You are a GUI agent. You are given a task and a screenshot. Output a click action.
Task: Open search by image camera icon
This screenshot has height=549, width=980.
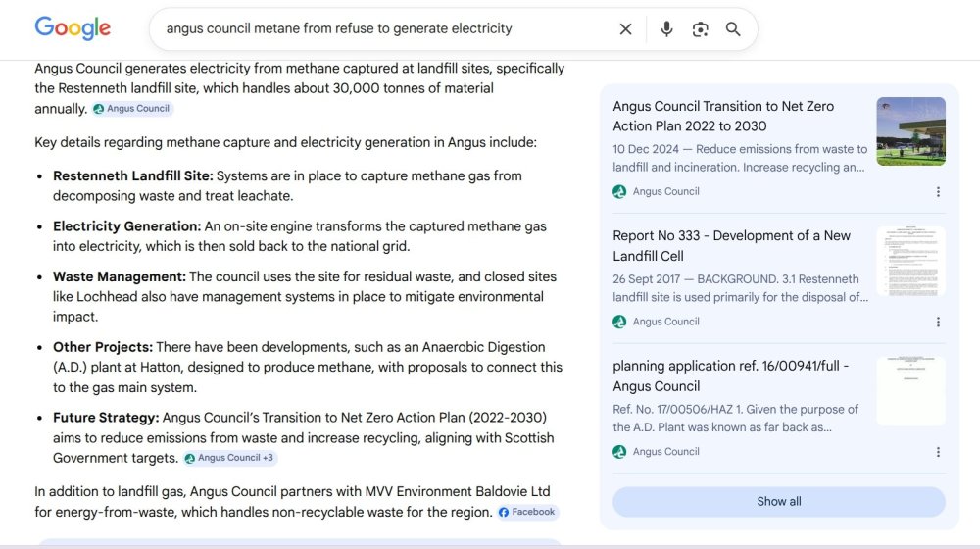pyautogui.click(x=700, y=28)
